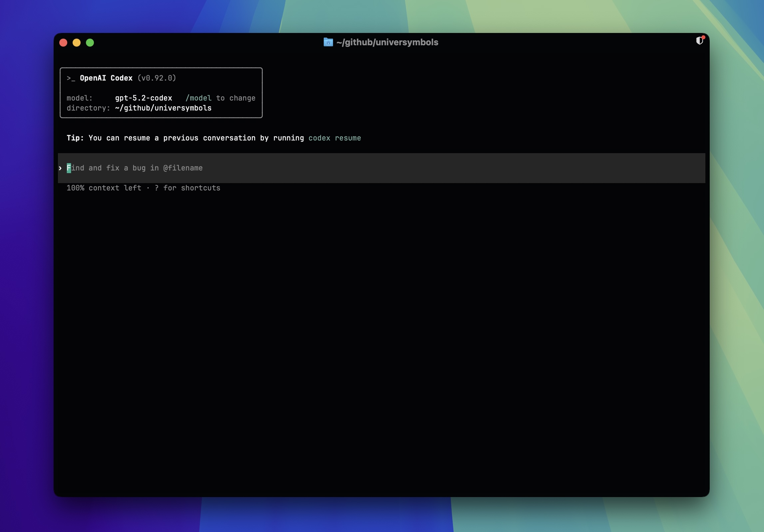This screenshot has width=764, height=532.
Task: Click the red notification dot on the shield
Action: (x=703, y=38)
